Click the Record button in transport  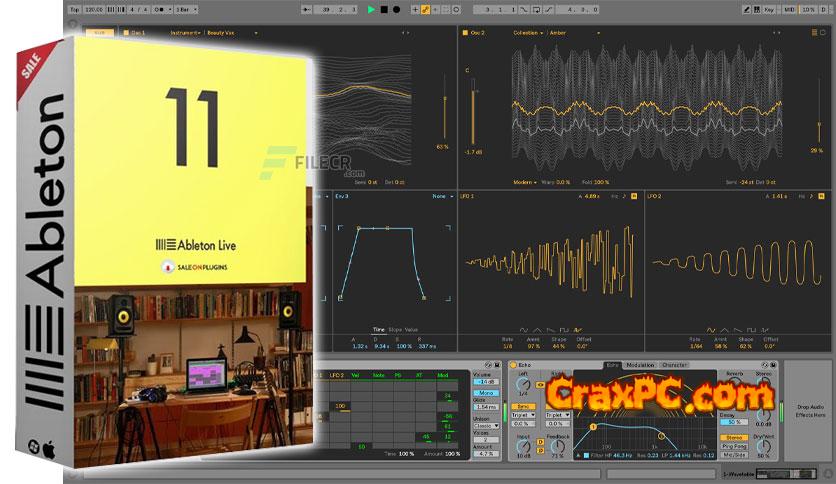(x=396, y=9)
